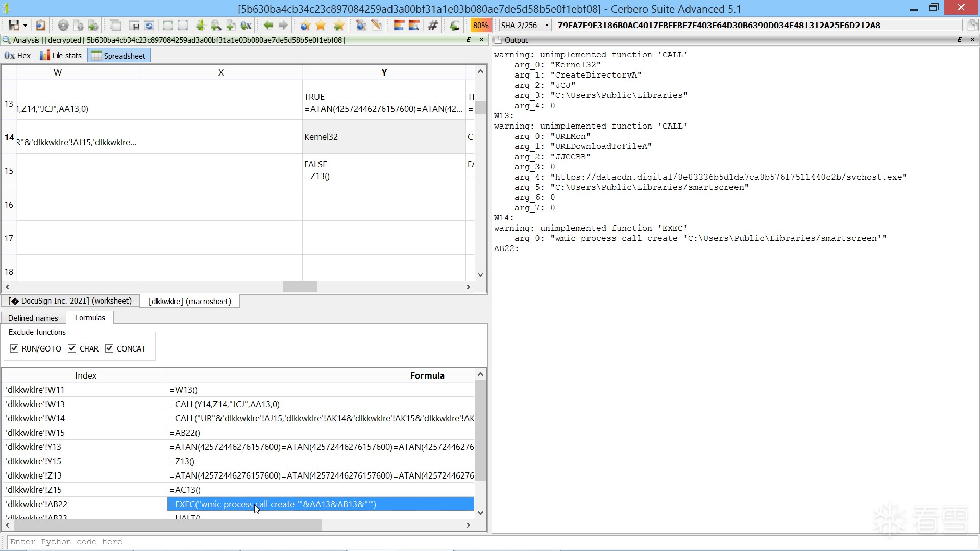The height and width of the screenshot is (551, 980).
Task: Switch to Hex view
Action: pos(18,56)
